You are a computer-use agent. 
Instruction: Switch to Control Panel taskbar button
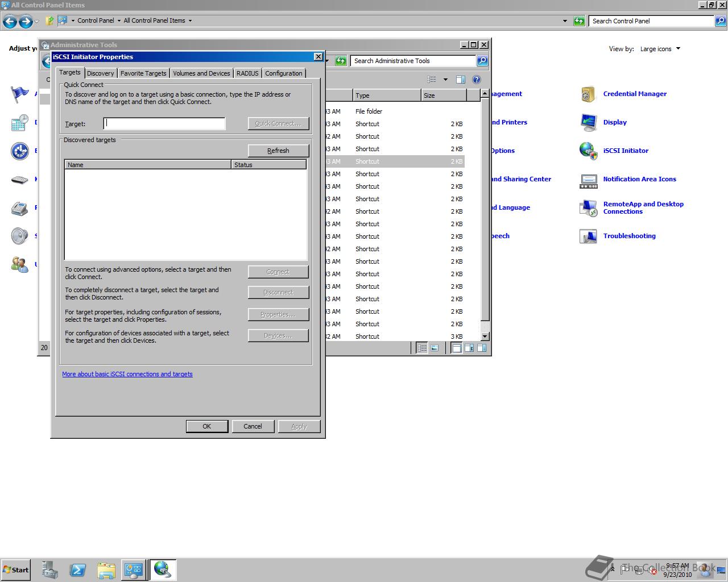[134, 570]
